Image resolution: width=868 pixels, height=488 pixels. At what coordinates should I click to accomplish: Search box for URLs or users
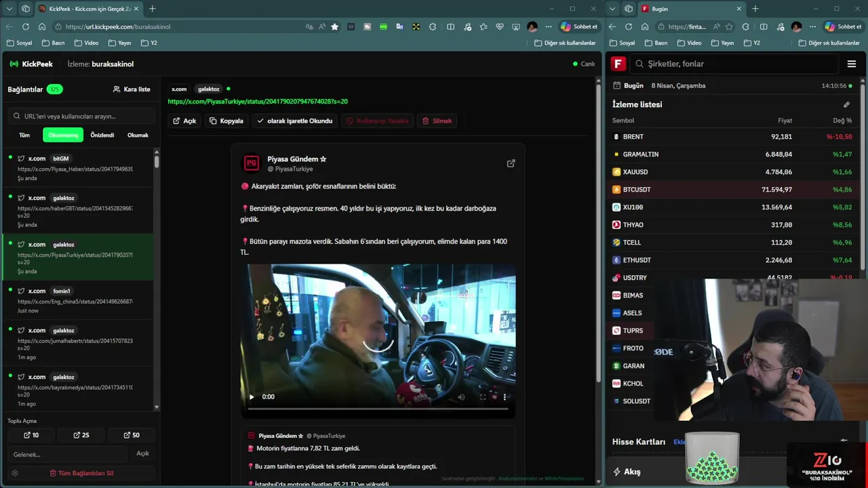pos(81,116)
